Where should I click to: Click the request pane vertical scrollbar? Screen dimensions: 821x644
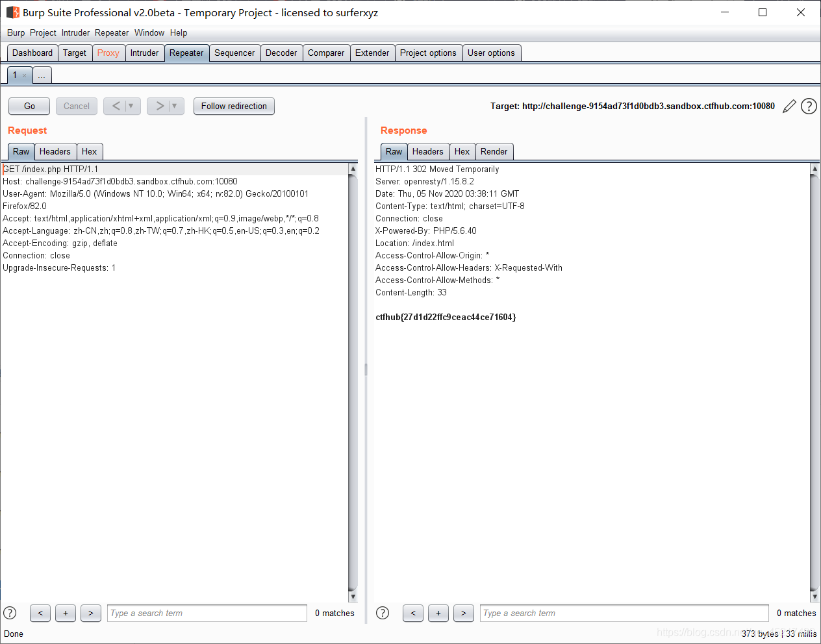pyautogui.click(x=353, y=382)
